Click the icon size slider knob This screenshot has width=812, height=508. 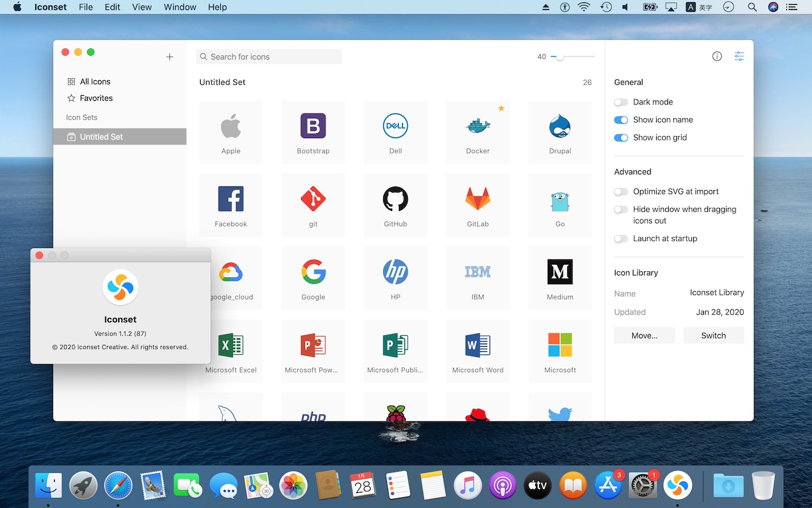click(559, 57)
